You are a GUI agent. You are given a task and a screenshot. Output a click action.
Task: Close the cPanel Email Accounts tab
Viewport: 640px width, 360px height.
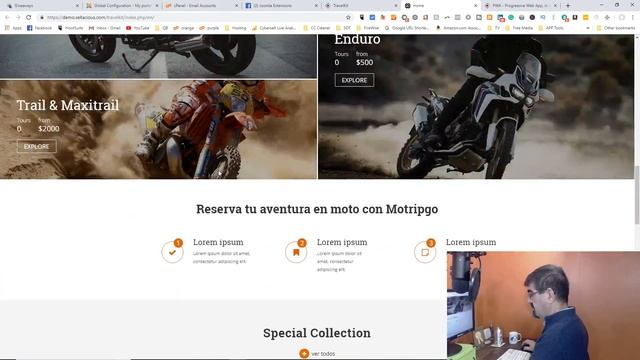(x=236, y=6)
